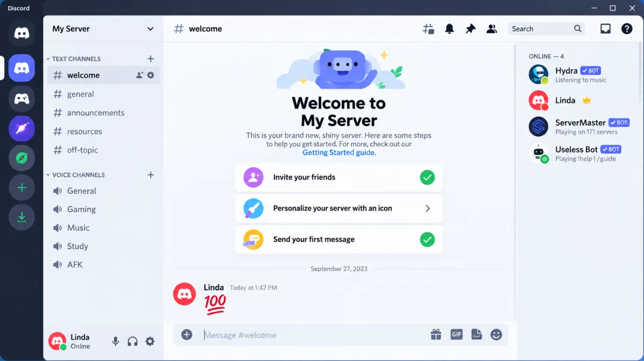Click Send your first message card
This screenshot has height=361, width=644.
coord(339,239)
